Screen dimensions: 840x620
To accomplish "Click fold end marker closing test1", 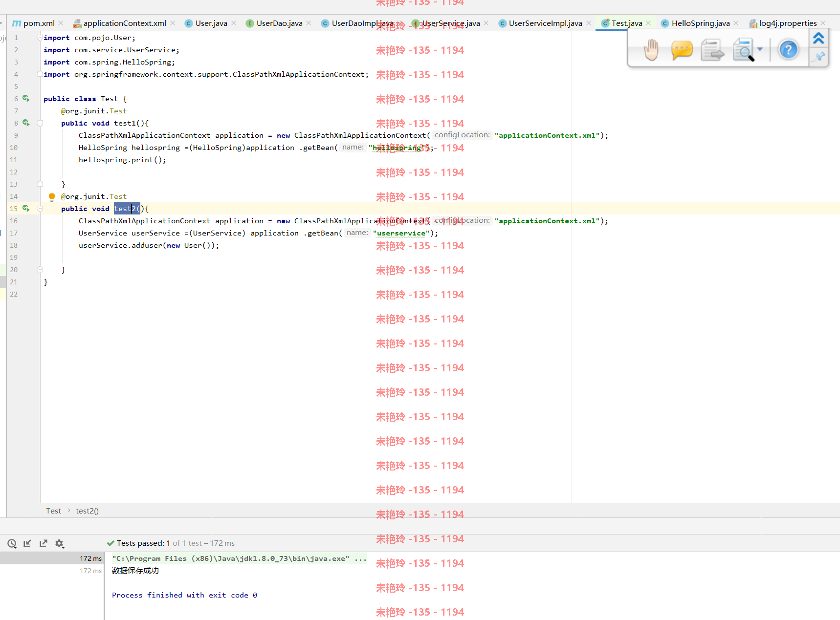I will [x=40, y=184].
